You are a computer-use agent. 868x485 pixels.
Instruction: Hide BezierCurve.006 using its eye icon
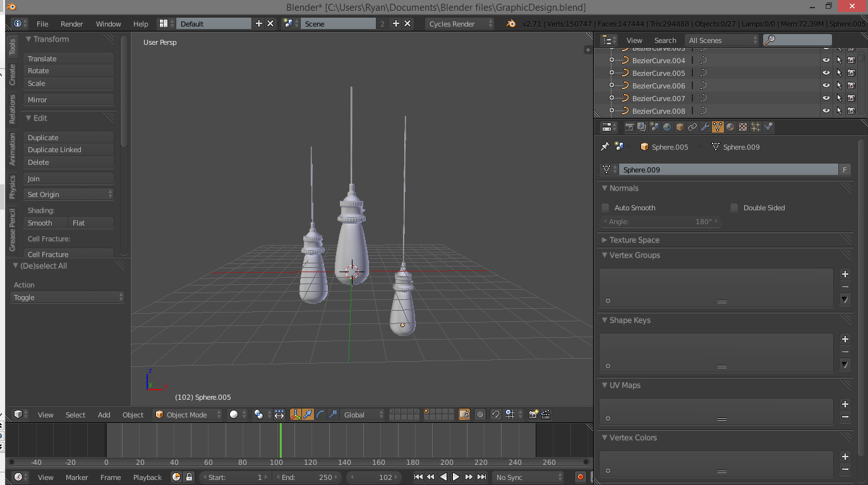[x=826, y=86]
